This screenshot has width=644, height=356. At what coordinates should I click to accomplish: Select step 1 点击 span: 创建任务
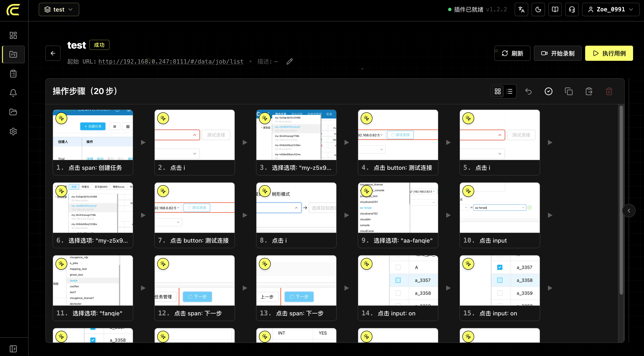93,142
